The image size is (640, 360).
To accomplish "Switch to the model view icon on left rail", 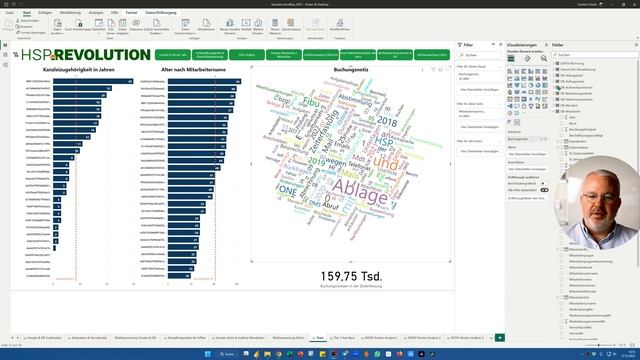I will click(5, 64).
